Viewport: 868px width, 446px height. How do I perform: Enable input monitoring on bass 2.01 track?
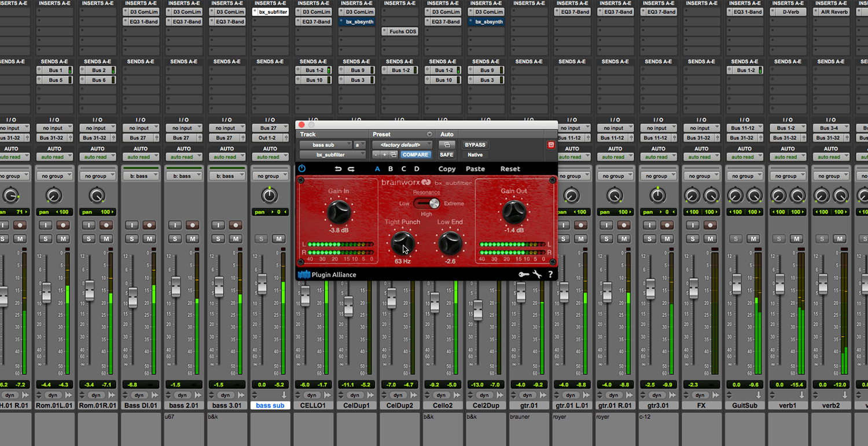pos(175,225)
